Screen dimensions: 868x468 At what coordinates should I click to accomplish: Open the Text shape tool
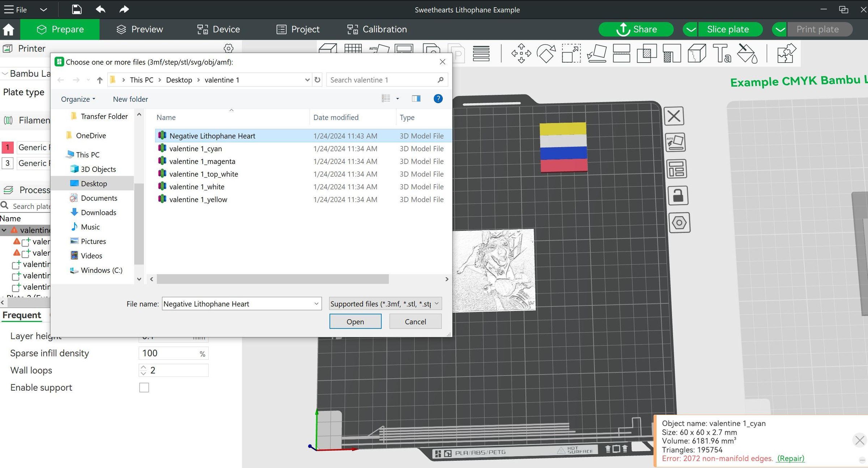(722, 54)
